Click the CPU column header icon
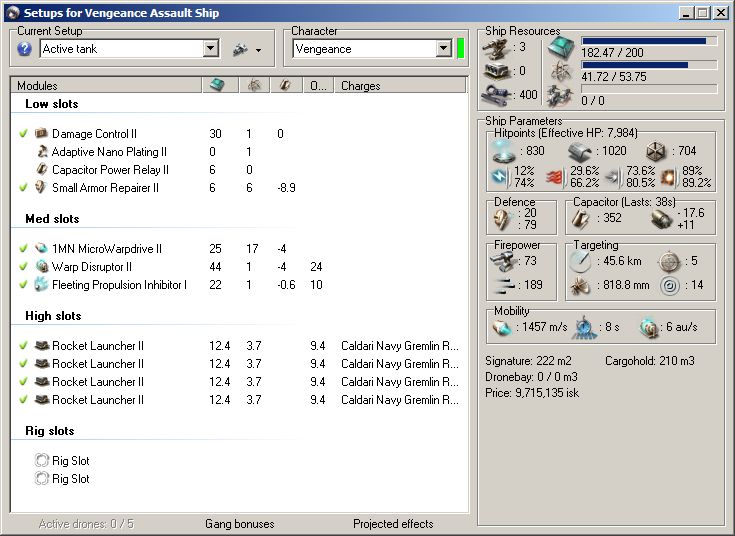Image resolution: width=735 pixels, height=536 pixels. click(217, 85)
